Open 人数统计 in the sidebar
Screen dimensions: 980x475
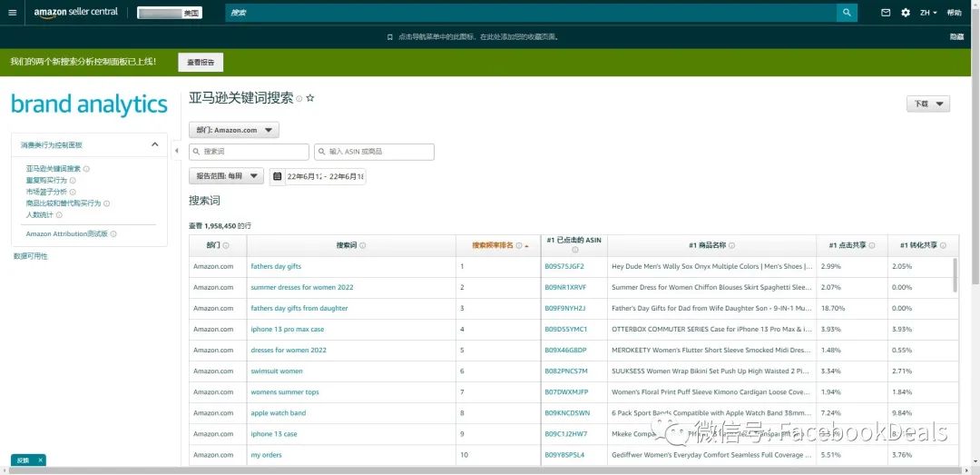tap(39, 215)
